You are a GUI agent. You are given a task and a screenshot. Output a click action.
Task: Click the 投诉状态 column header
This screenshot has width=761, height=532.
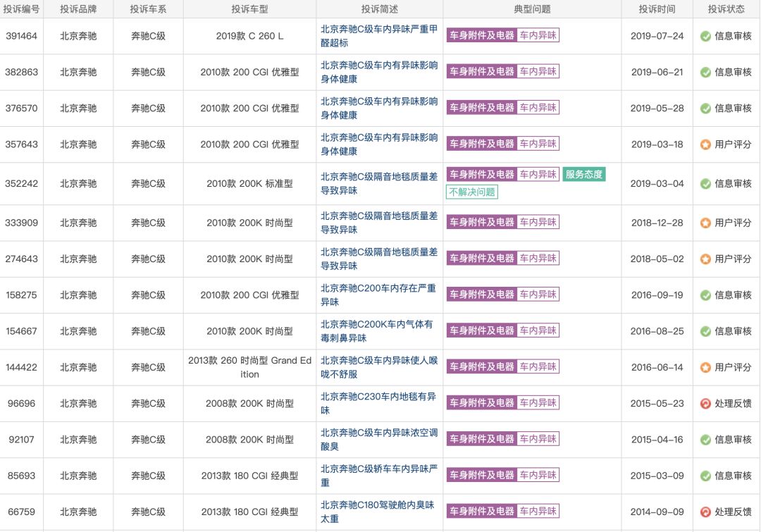pos(726,9)
